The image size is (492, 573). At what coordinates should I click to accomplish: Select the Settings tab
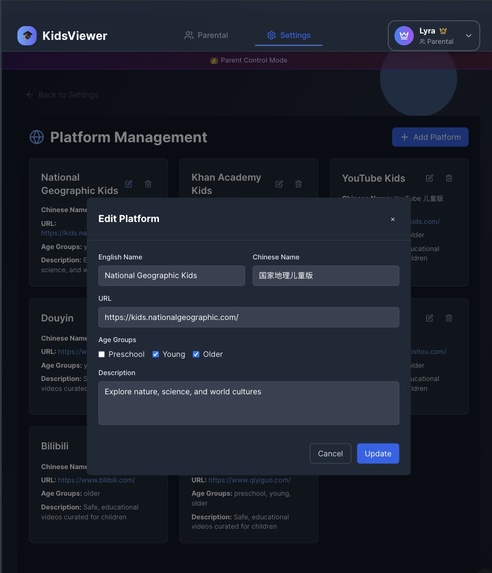coord(288,35)
